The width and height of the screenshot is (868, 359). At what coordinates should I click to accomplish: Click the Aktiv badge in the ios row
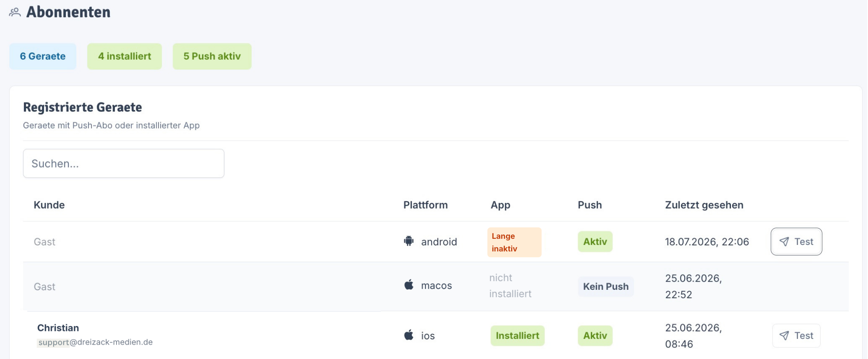point(595,336)
